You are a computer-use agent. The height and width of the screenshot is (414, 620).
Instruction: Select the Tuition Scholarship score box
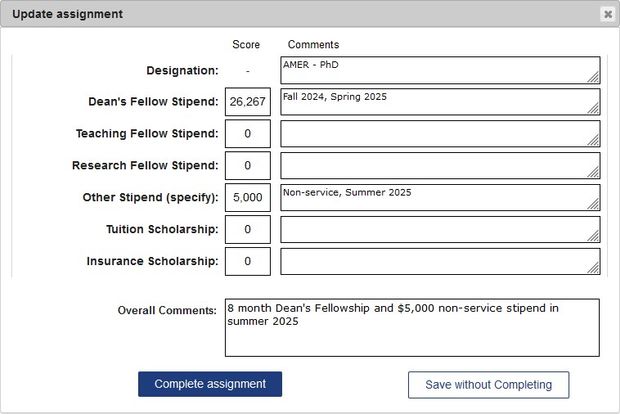(247, 230)
